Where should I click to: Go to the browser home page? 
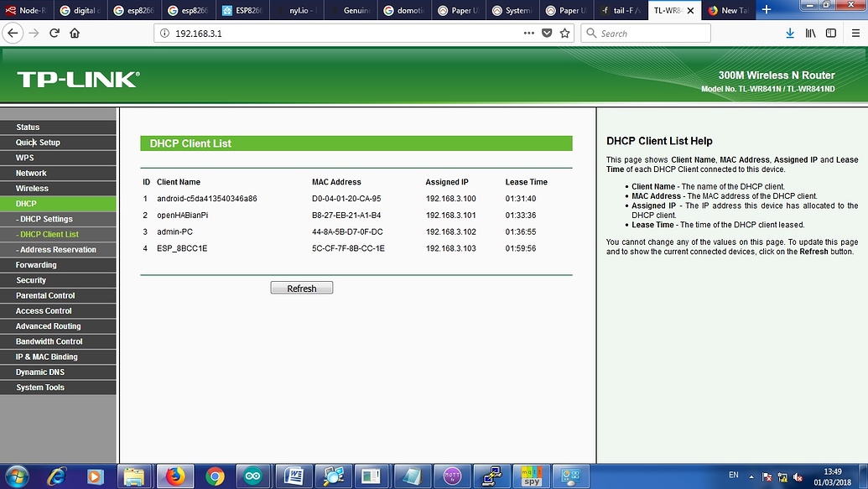75,34
